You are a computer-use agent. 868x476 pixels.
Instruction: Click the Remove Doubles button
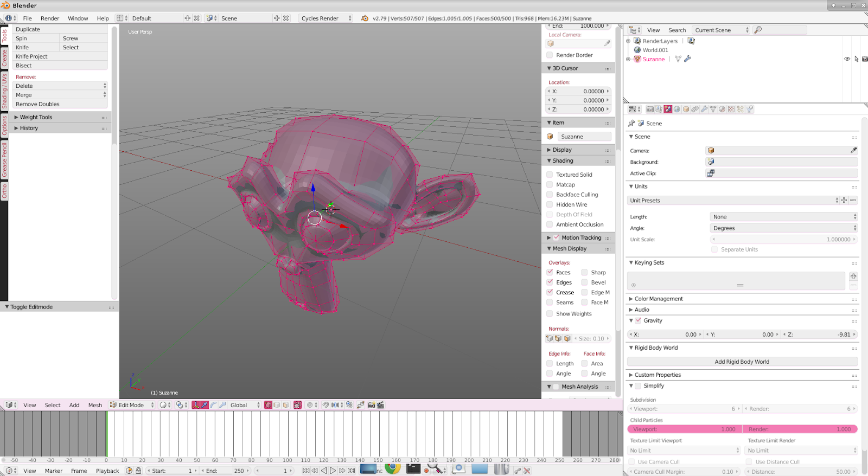(61, 104)
